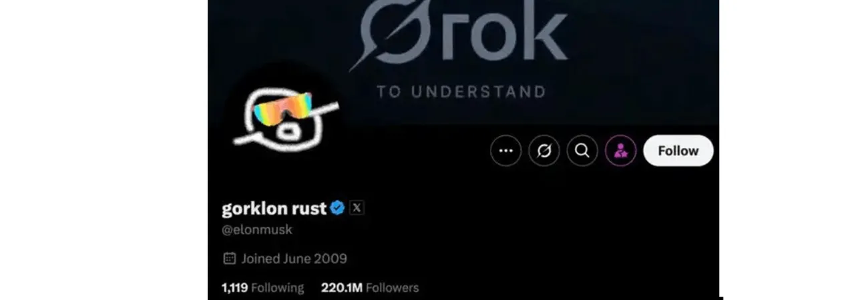Open the three-dot more options menu
Image resolution: width=868 pixels, height=300 pixels.
pyautogui.click(x=505, y=151)
